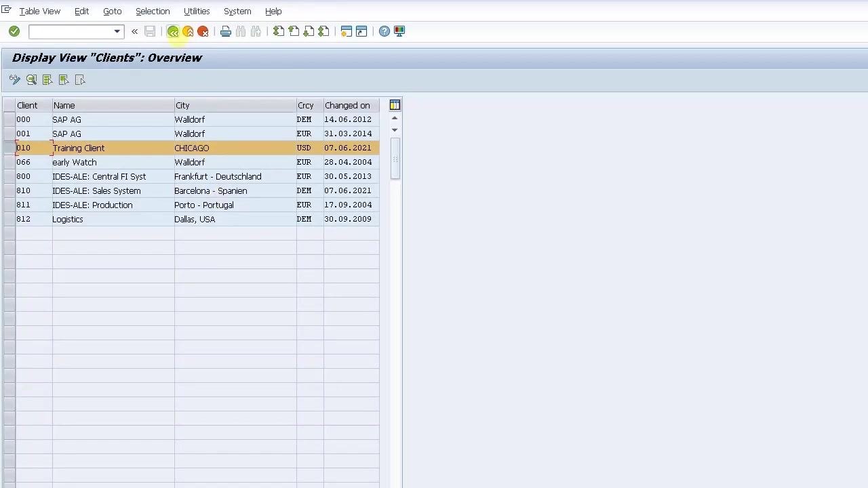Select row selector for client 812
868x488 pixels.
9,219
